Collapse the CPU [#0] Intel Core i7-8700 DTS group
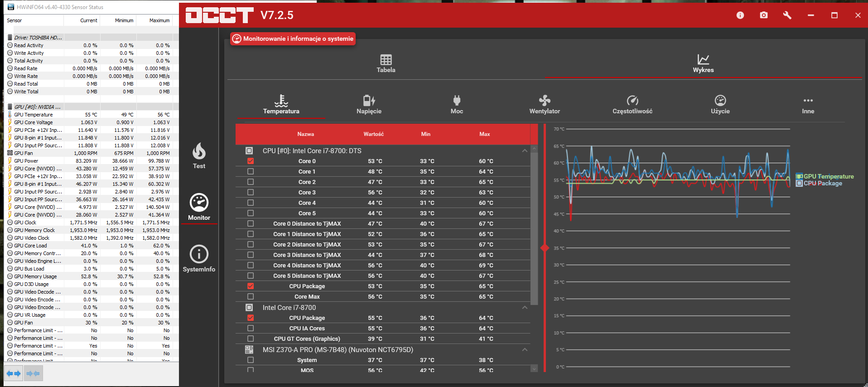This screenshot has height=387, width=868. click(525, 150)
